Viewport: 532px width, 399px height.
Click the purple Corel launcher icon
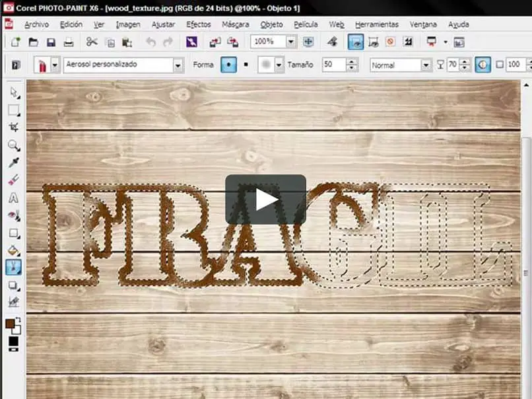[x=191, y=42]
